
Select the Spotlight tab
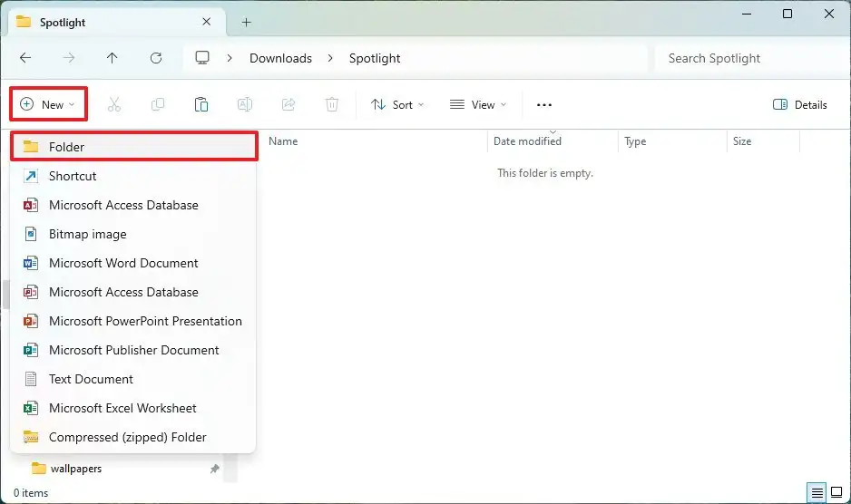(117, 23)
